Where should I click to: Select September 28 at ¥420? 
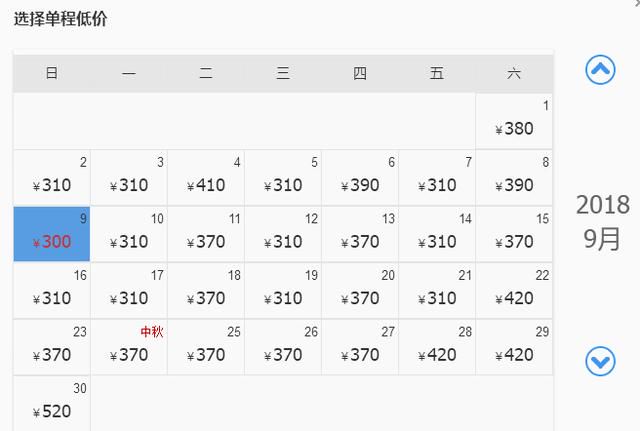click(x=437, y=347)
